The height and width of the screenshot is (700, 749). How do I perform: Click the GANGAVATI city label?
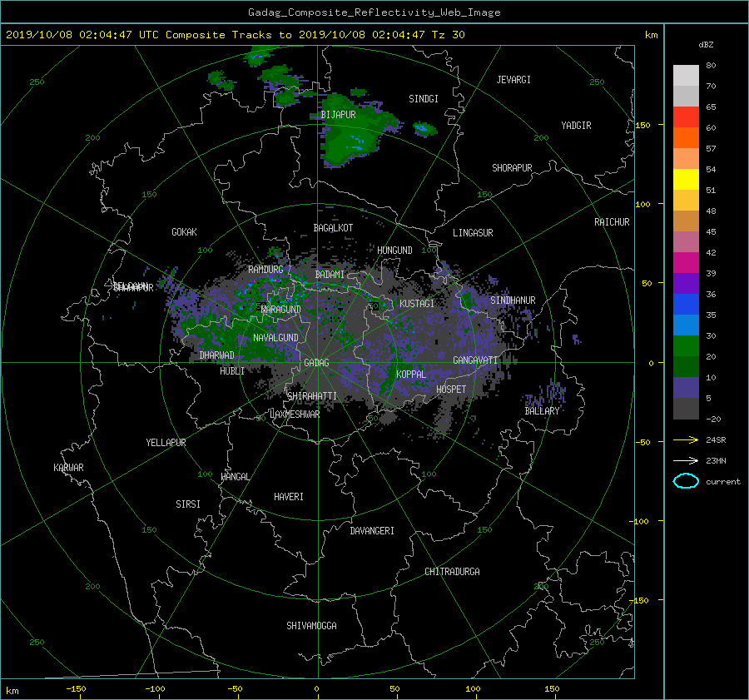click(475, 360)
